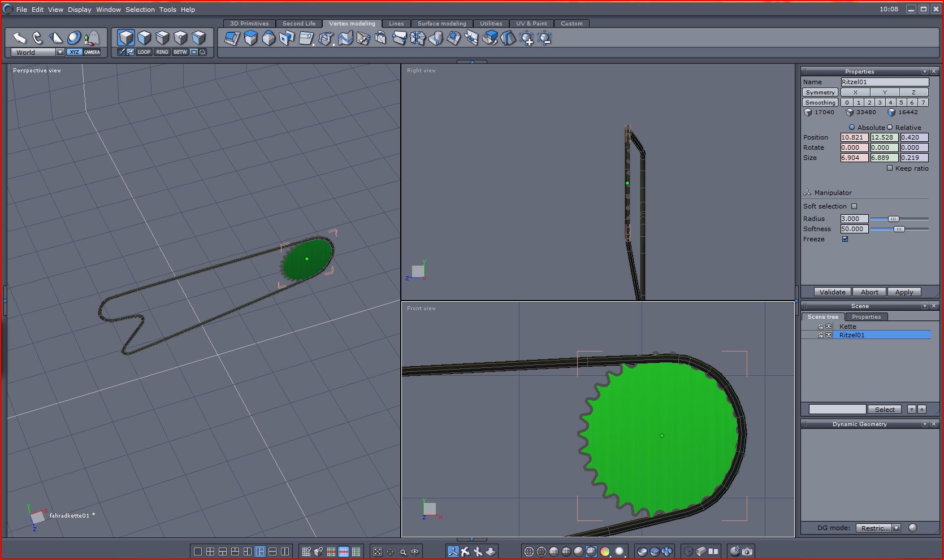Click the Smoothing button

click(820, 102)
